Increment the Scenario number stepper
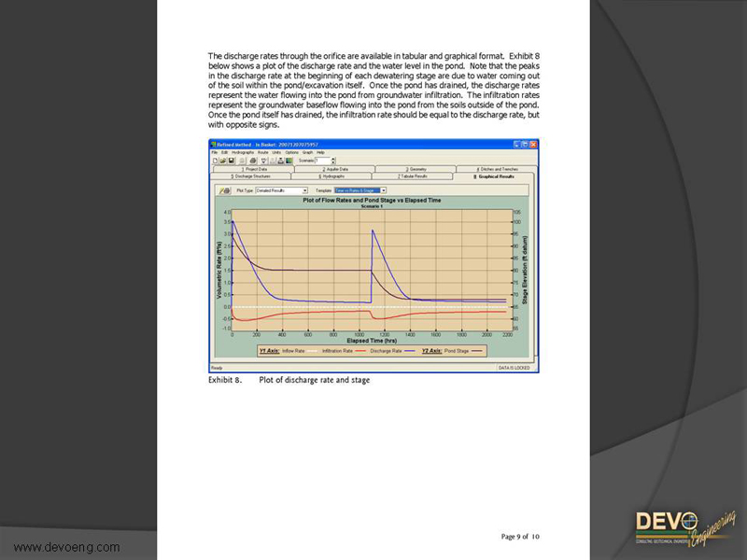The height and width of the screenshot is (560, 747). (x=333, y=158)
